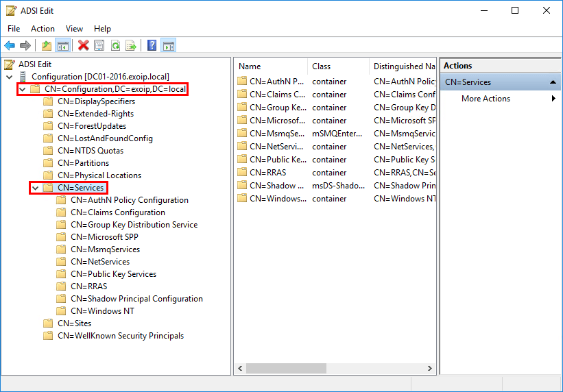Viewport: 563px width, 392px height.
Task: Click the folder icon of CN=Sites
Action: (48, 323)
